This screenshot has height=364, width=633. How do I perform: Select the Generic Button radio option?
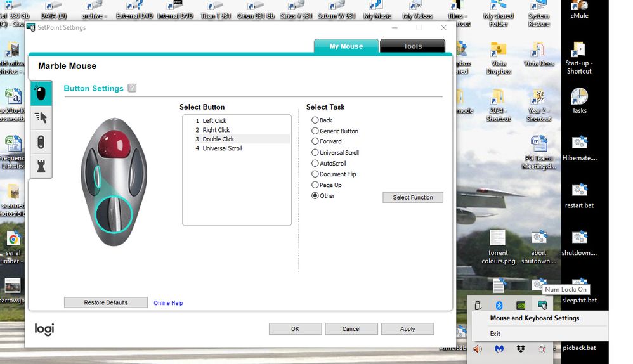click(x=315, y=131)
